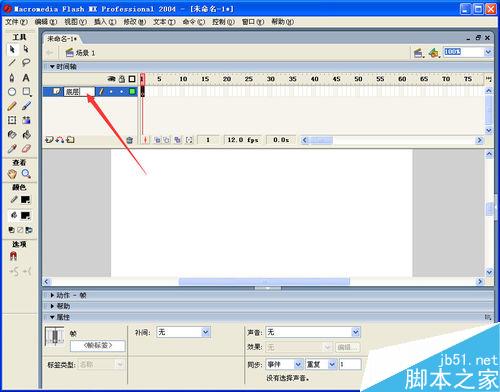Viewport: 500px width, 392px height.
Task: Select the Fill Transform tool
Action: pyautogui.click(x=26, y=120)
